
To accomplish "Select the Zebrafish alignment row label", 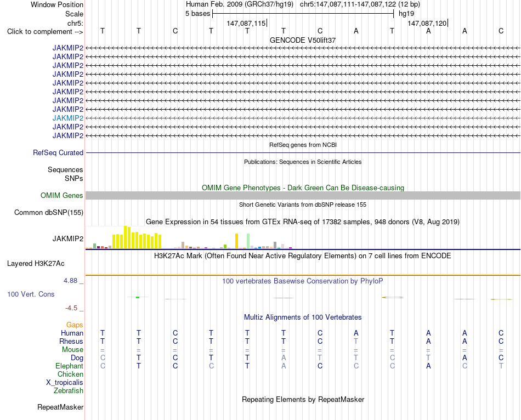I will pyautogui.click(x=69, y=391).
